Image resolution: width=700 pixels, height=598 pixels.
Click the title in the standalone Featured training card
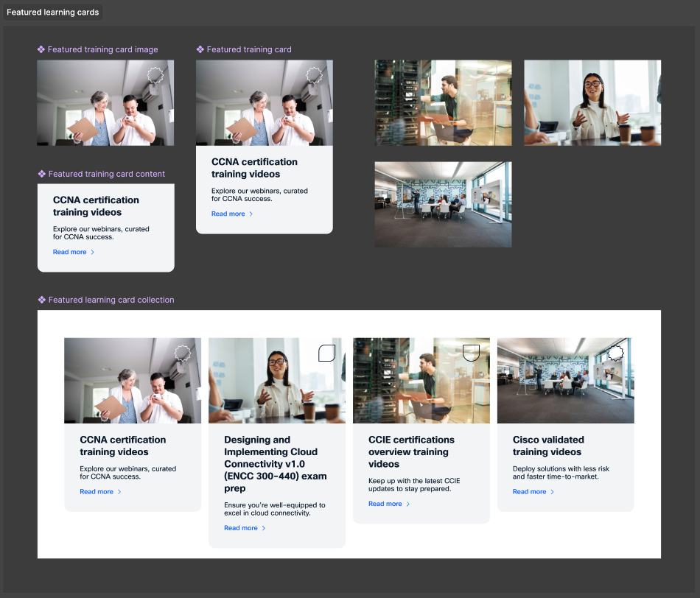[x=254, y=168]
